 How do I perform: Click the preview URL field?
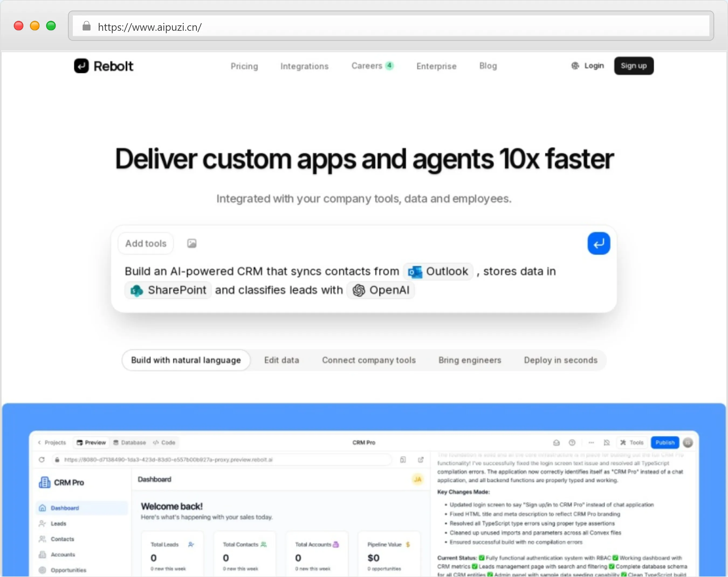(222, 460)
